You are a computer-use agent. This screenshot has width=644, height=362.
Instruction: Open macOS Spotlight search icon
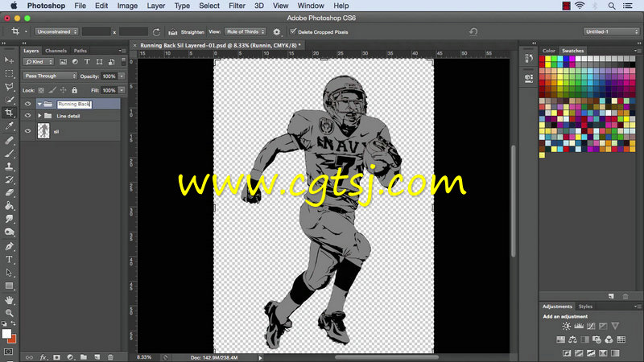click(x=612, y=6)
